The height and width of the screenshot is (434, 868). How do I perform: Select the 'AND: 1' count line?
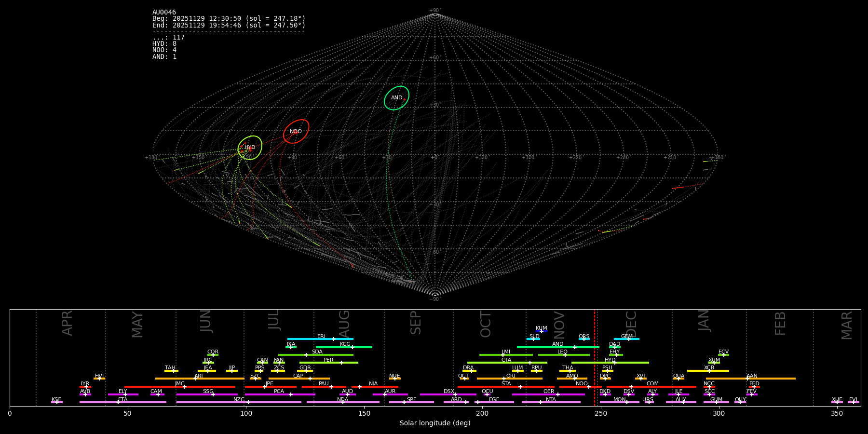click(164, 57)
